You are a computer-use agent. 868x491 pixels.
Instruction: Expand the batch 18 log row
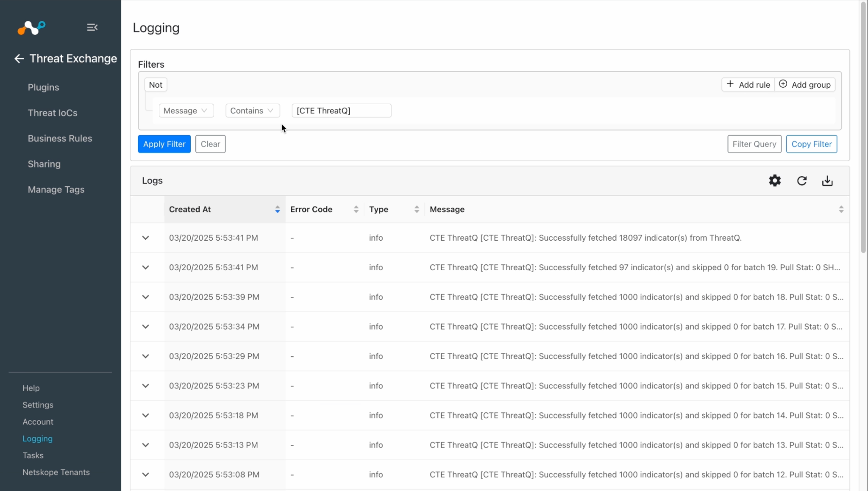145,297
